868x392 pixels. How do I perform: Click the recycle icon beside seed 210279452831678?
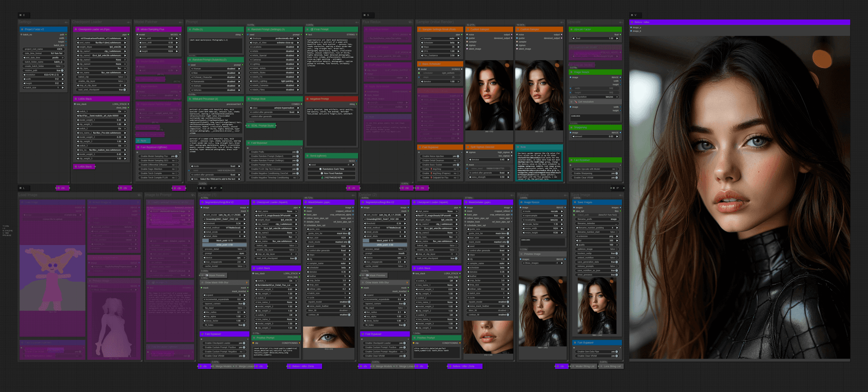tap(322, 178)
